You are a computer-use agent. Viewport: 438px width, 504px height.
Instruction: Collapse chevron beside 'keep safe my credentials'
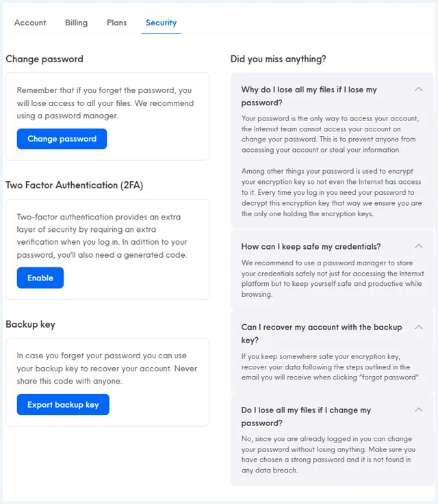click(x=418, y=246)
